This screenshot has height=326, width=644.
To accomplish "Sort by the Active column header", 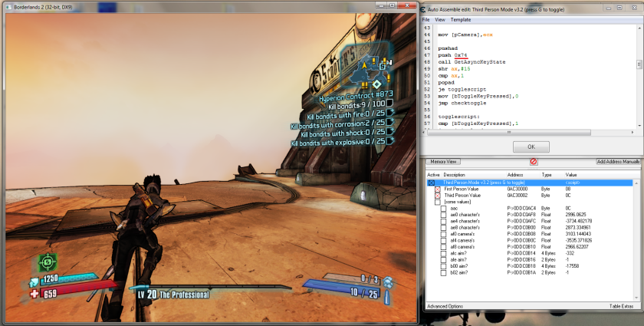I will (x=433, y=175).
